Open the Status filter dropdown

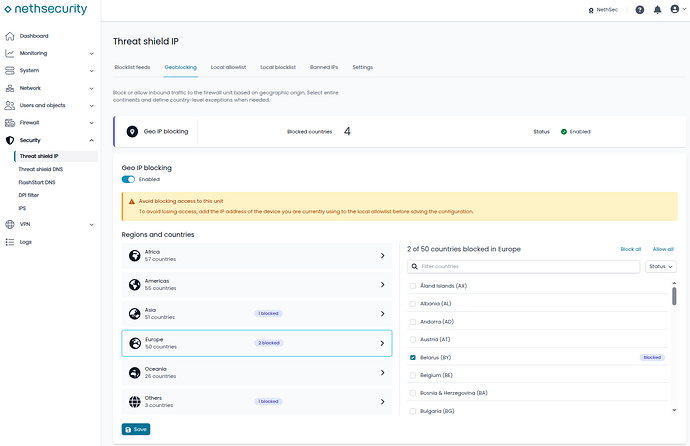pos(661,267)
